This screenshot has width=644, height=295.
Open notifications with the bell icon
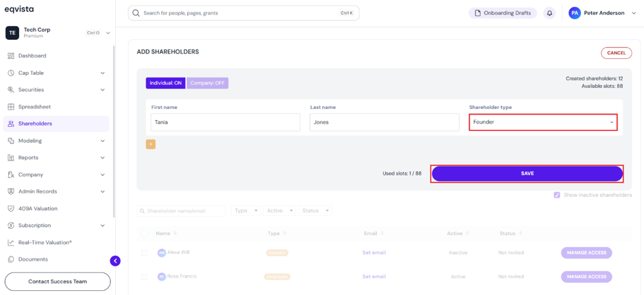549,13
